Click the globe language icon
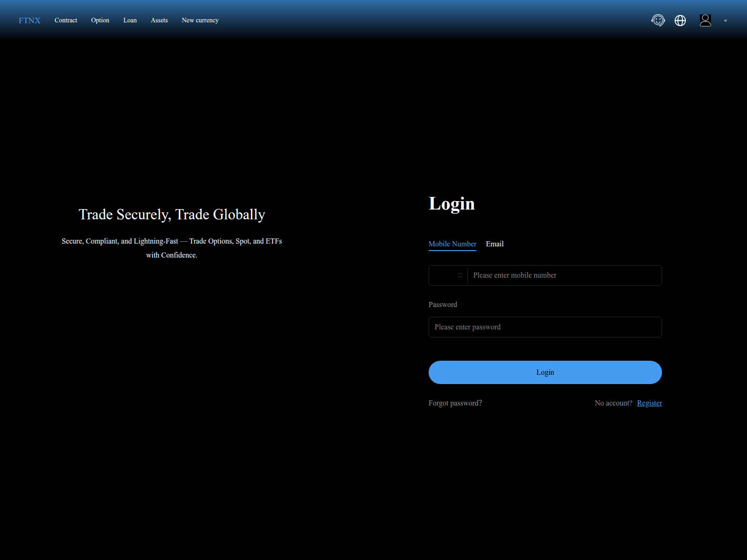This screenshot has width=747, height=560. 680,21
